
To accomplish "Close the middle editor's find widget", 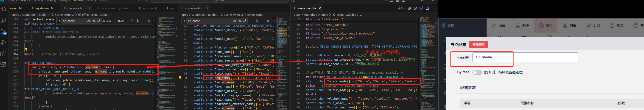I will tap(268, 21).
